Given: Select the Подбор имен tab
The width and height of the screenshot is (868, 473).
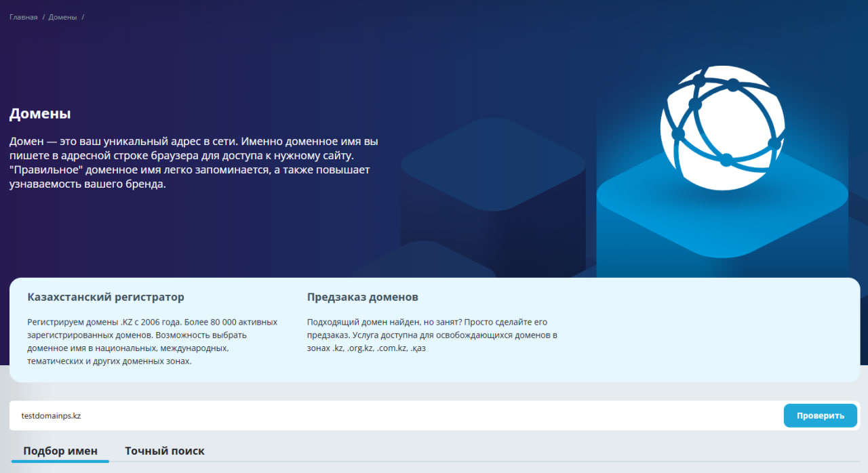Looking at the screenshot, I should click(x=60, y=451).
